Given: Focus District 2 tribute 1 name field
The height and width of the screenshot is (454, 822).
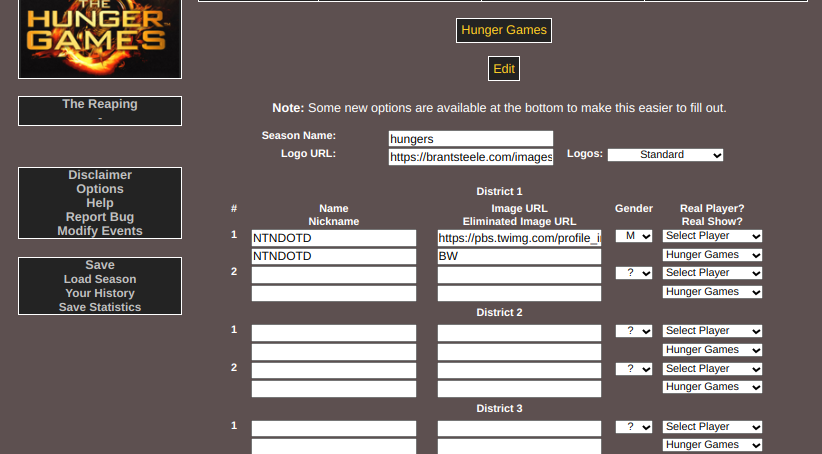Looking at the screenshot, I should [x=334, y=333].
